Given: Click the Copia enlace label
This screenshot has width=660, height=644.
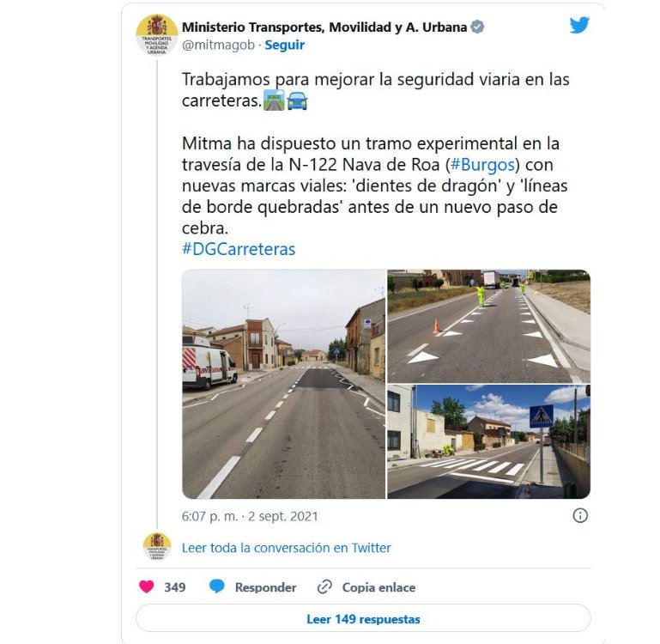Looking at the screenshot, I should 378,587.
